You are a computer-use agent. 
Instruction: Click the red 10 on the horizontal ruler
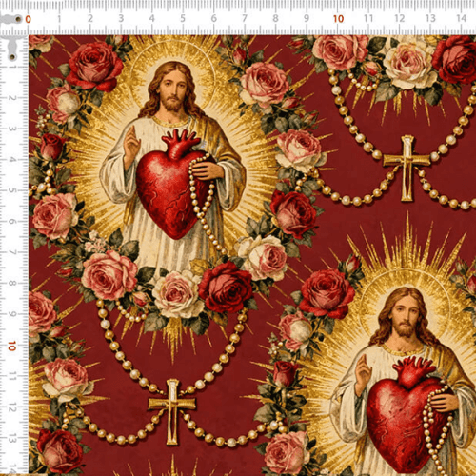click(x=338, y=19)
